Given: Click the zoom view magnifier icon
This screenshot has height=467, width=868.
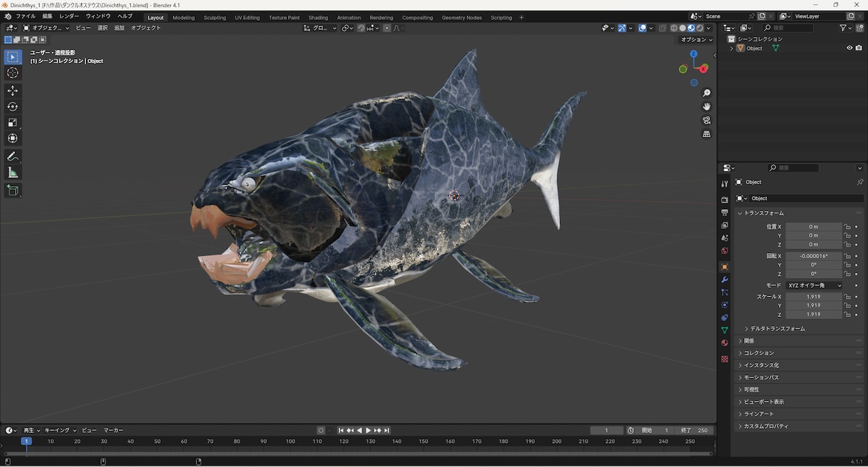Looking at the screenshot, I should point(706,93).
